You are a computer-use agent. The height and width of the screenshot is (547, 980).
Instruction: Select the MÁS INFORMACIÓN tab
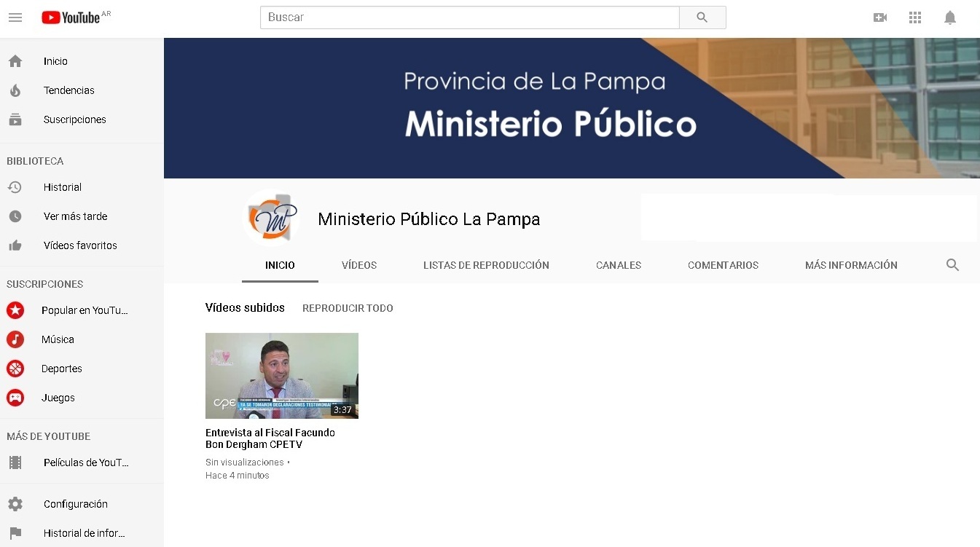851,265
